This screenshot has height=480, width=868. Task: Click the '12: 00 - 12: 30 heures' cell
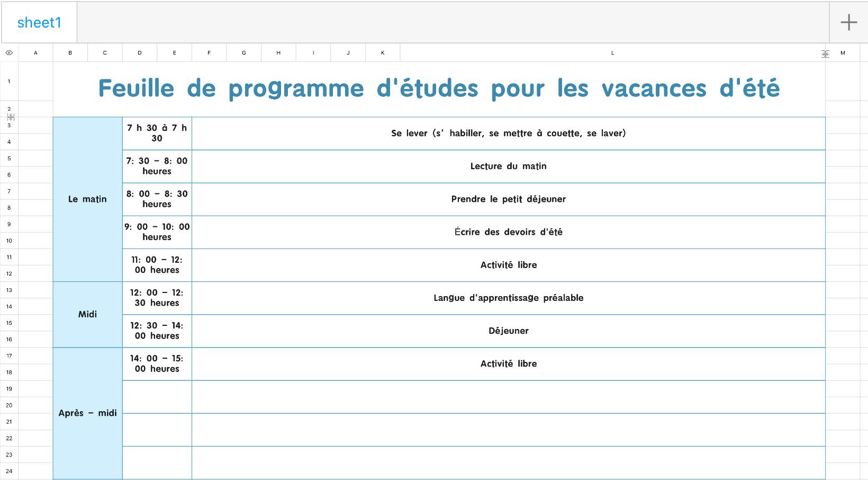point(157,298)
